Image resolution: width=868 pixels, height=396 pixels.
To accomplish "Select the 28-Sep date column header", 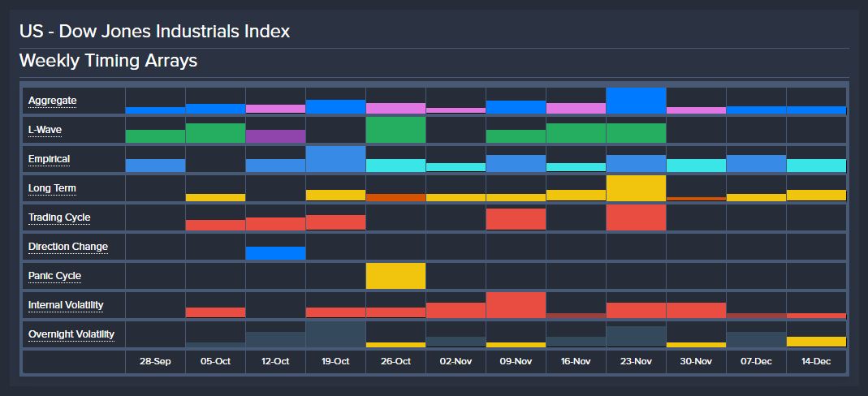I will [156, 362].
